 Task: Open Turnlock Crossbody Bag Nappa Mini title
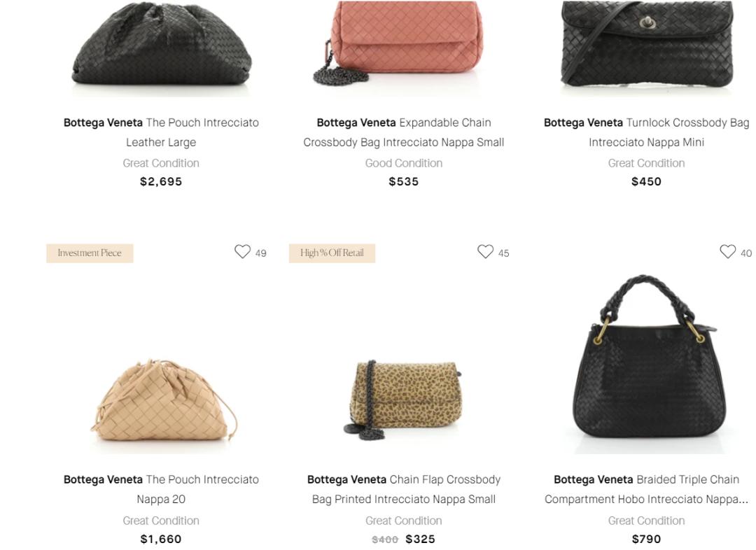(x=646, y=132)
